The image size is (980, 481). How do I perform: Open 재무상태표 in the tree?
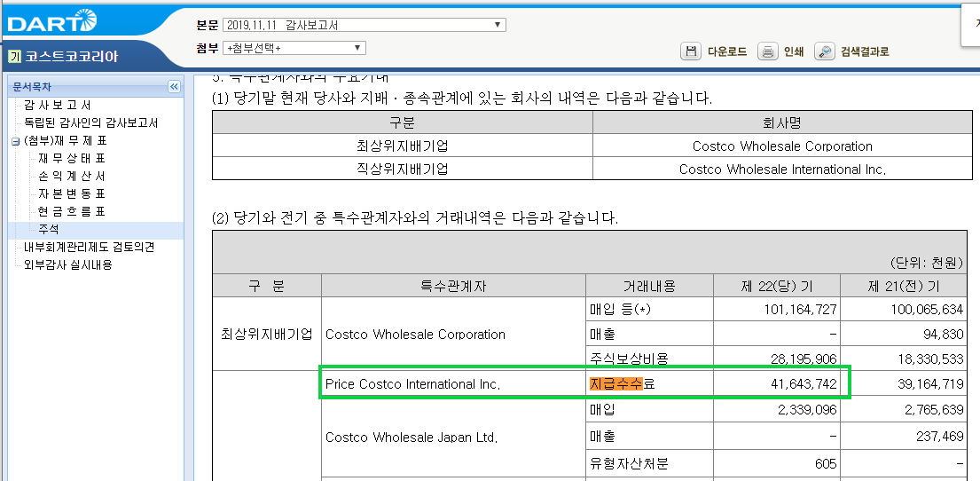[72, 158]
